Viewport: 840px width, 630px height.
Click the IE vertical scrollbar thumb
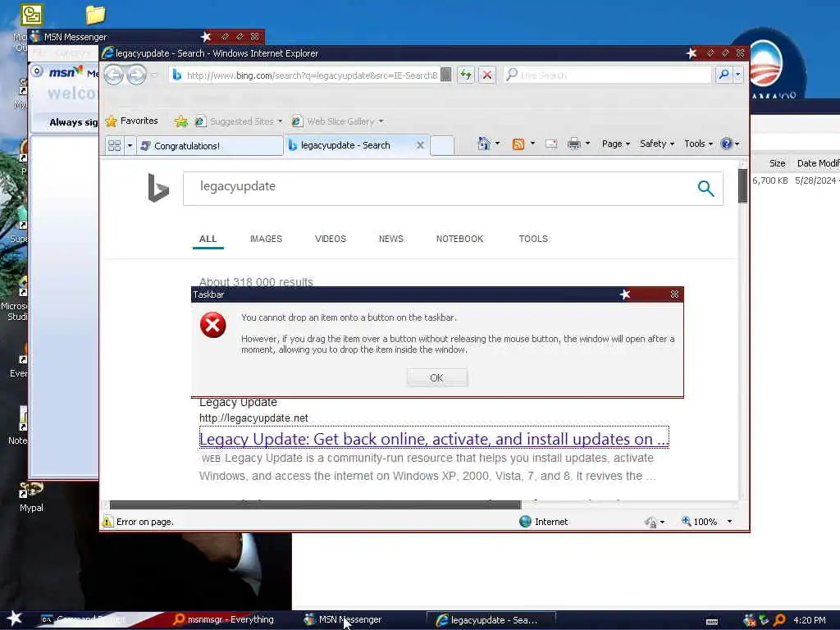point(742,185)
